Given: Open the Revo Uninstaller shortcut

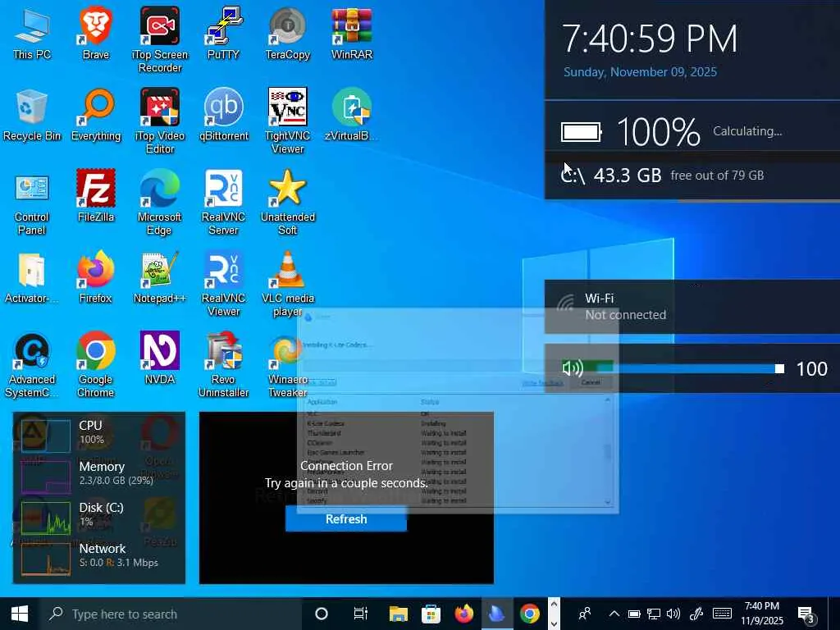Looking at the screenshot, I should coord(223,366).
